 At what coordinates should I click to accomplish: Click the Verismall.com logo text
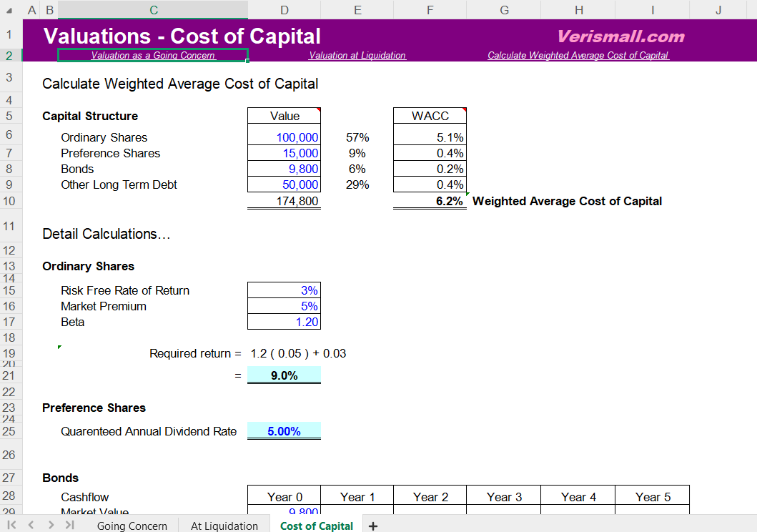[x=620, y=36]
